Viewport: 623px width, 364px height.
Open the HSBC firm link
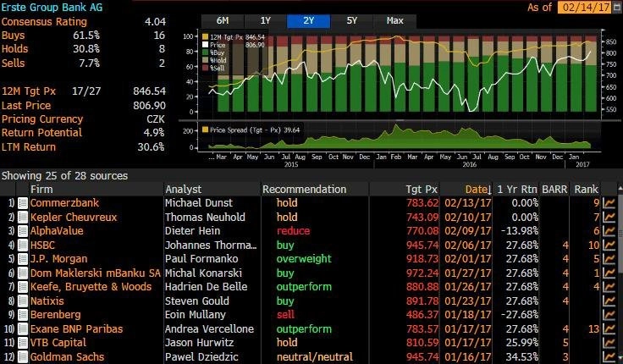42,245
